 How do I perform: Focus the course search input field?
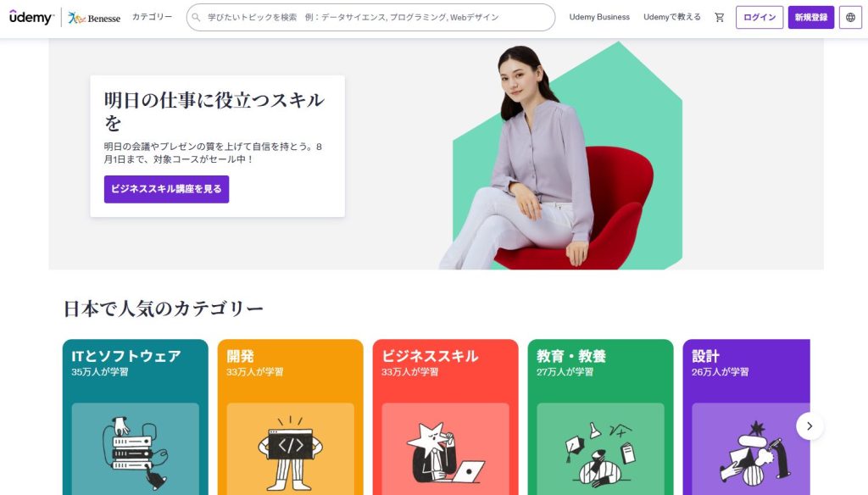(x=371, y=17)
